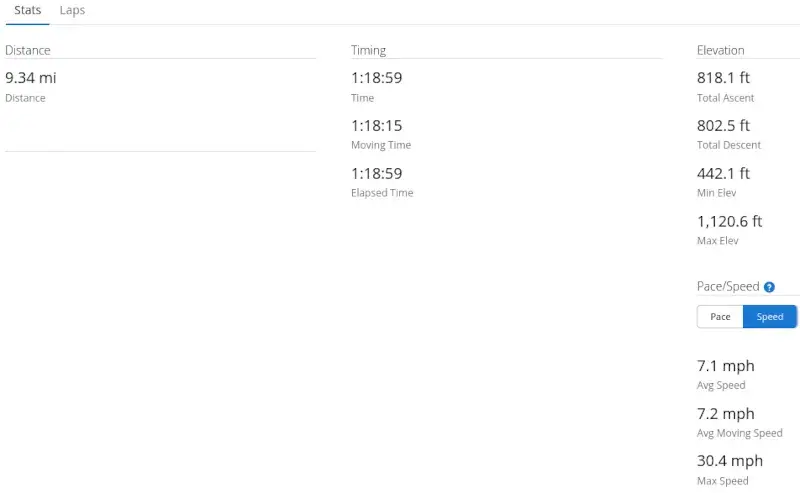Select the 1:18:15 Moving Time value

pyautogui.click(x=376, y=126)
